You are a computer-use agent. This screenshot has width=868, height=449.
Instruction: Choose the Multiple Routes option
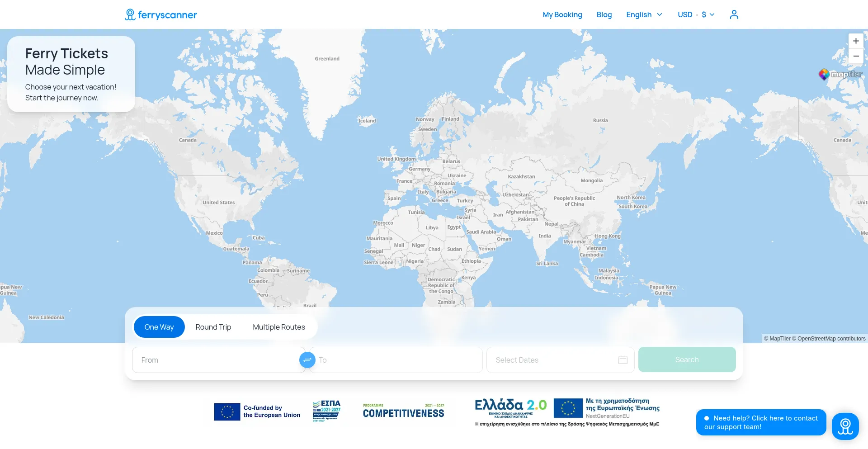tap(278, 327)
